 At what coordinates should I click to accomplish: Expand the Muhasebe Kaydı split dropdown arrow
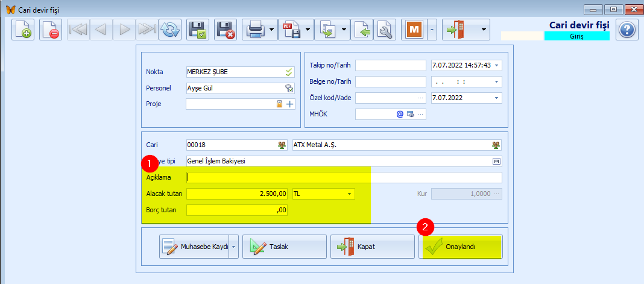(x=234, y=247)
